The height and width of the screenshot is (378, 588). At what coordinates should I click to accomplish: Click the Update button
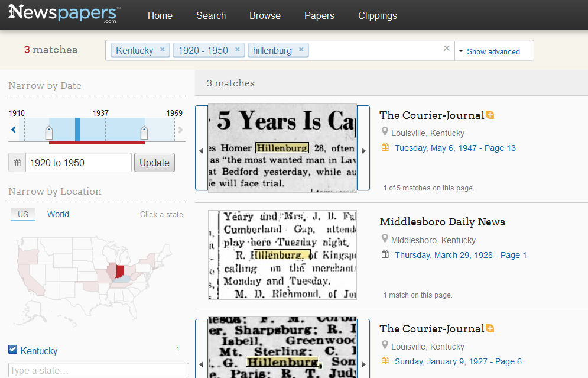coord(154,163)
